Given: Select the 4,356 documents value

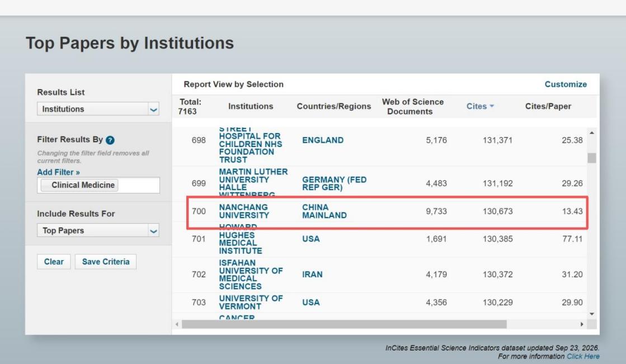Looking at the screenshot, I should coord(436,302).
